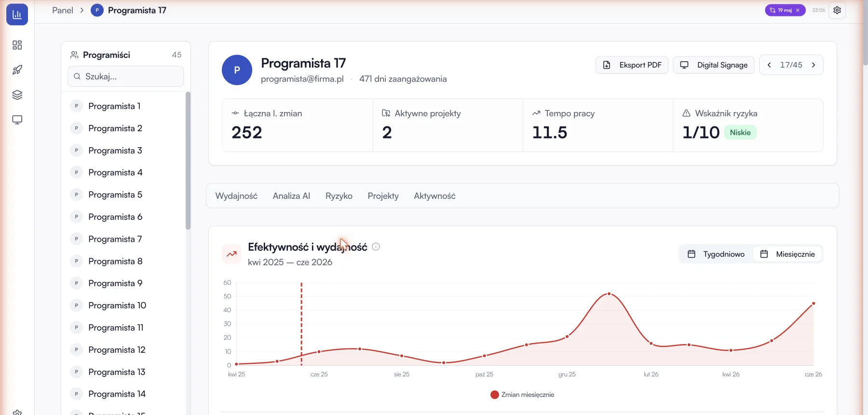Go to next programmer with right chevron

pyautogui.click(x=814, y=65)
